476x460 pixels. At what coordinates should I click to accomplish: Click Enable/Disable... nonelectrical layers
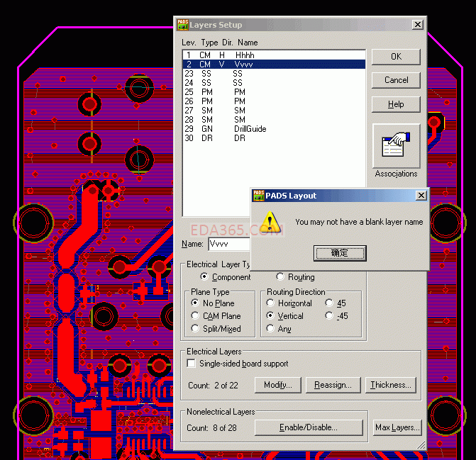309,427
